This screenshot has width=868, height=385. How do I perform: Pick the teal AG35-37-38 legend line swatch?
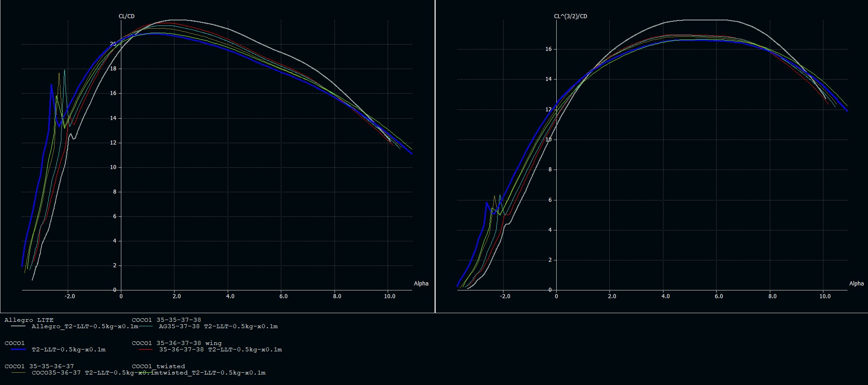145,326
